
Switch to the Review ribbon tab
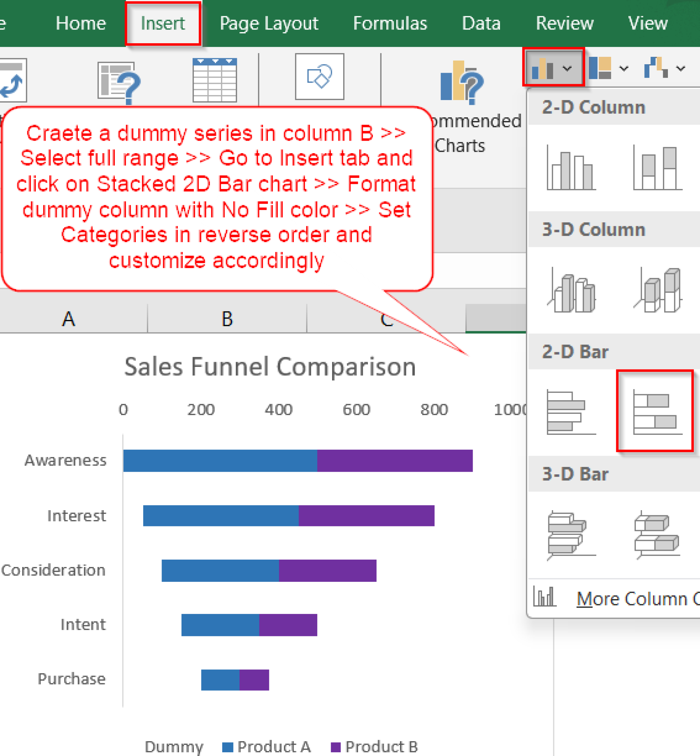(565, 23)
